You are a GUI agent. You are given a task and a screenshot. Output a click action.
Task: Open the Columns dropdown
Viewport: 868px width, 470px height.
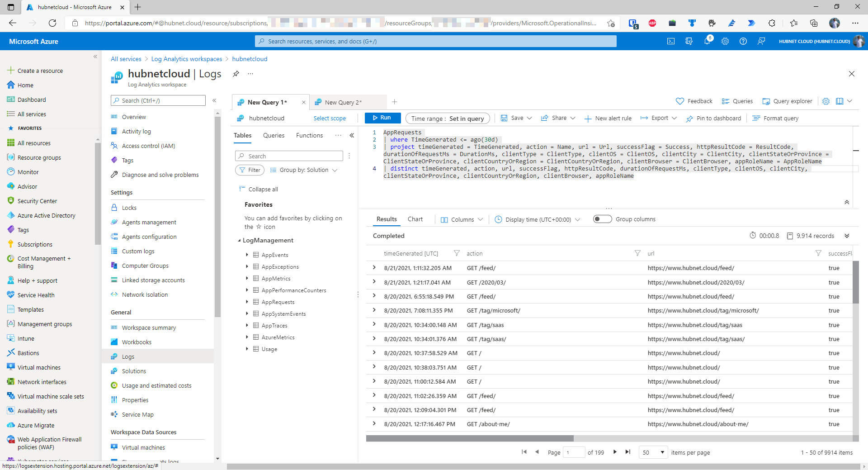[x=462, y=219]
